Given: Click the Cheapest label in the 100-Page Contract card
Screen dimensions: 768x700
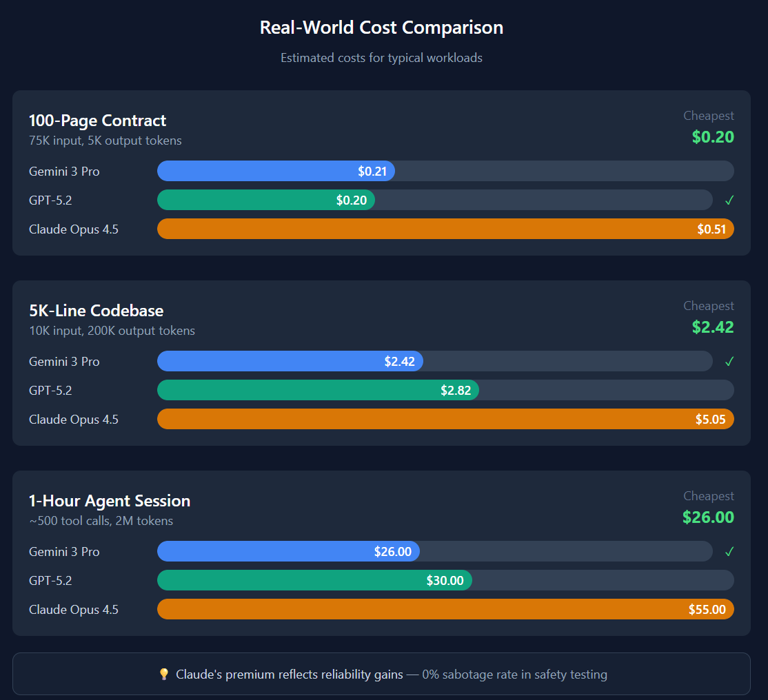Looking at the screenshot, I should 708,116.
